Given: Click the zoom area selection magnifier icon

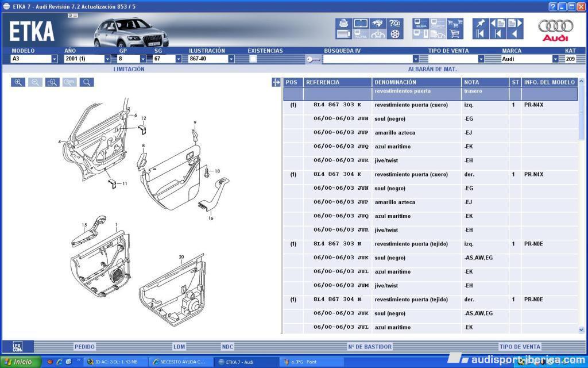Looking at the screenshot, I should [x=52, y=82].
